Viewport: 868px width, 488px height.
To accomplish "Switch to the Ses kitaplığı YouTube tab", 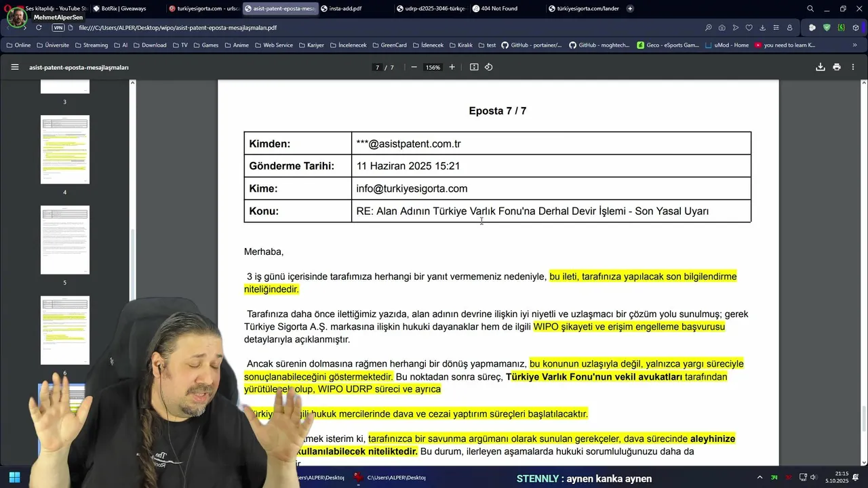I will pyautogui.click(x=54, y=9).
